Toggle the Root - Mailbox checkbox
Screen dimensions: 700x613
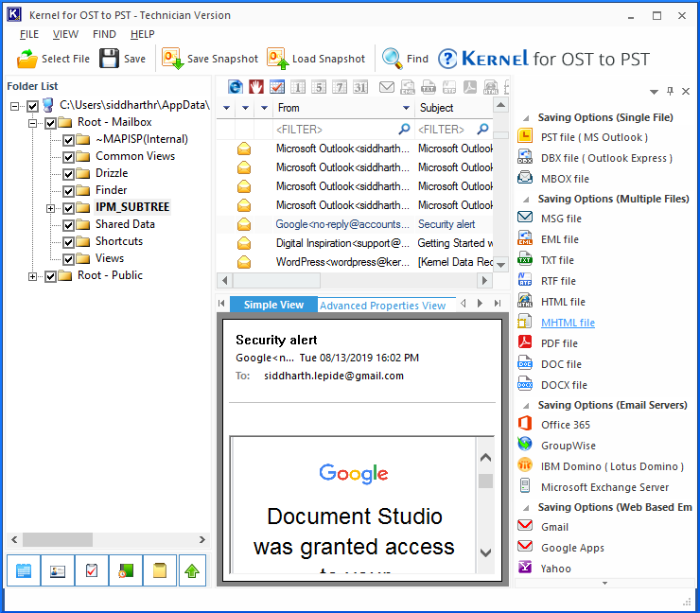pos(50,123)
